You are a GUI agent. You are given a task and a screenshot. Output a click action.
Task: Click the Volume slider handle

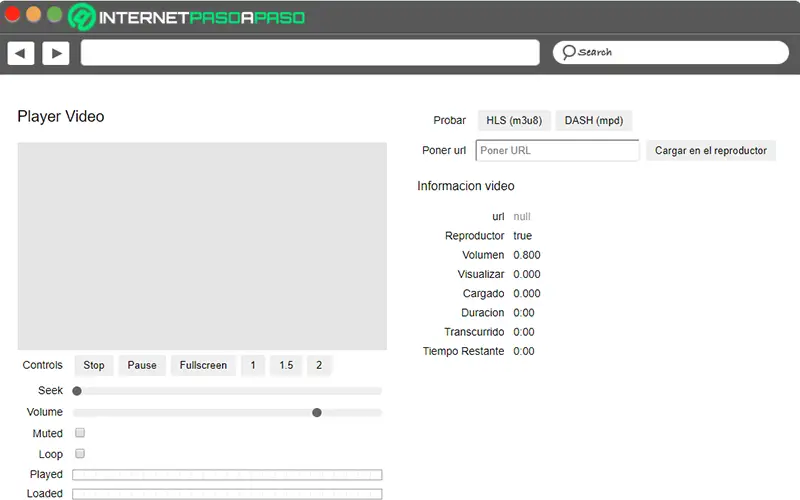tap(317, 413)
